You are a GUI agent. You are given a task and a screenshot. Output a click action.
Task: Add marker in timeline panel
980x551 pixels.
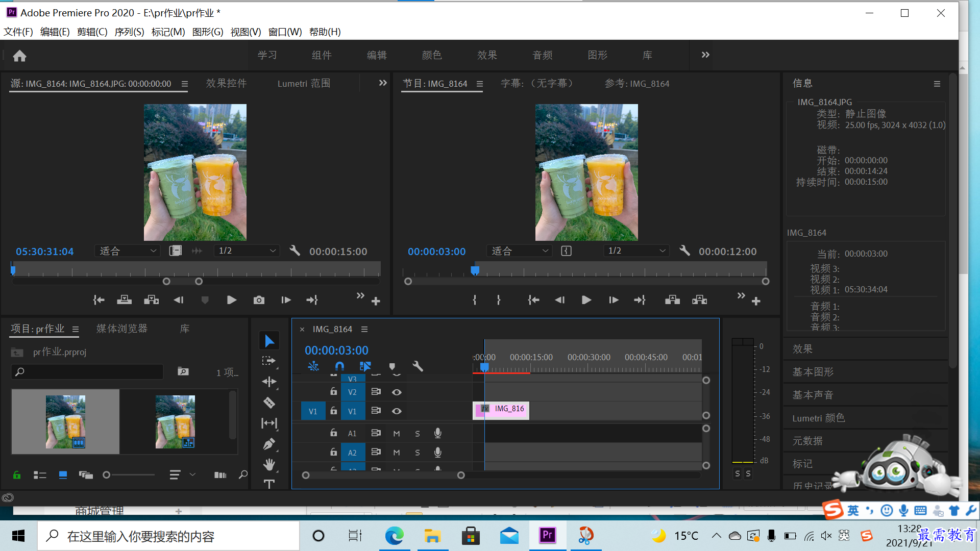tap(392, 366)
